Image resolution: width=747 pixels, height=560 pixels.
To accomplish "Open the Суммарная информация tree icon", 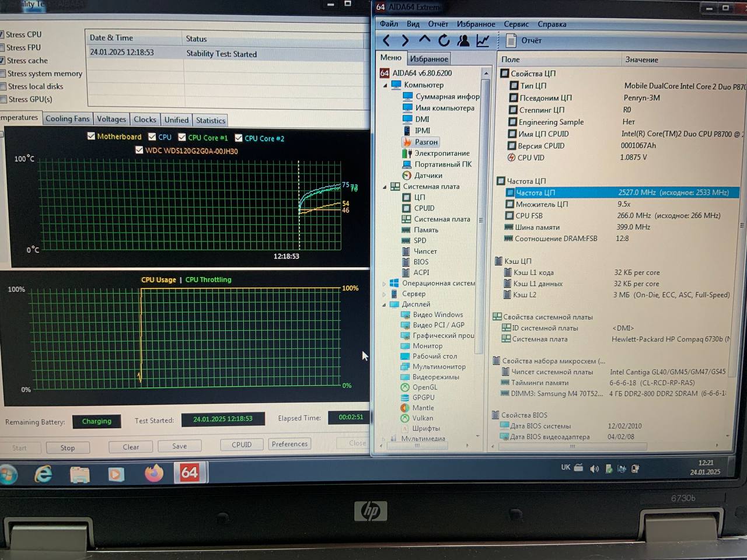I will click(407, 96).
